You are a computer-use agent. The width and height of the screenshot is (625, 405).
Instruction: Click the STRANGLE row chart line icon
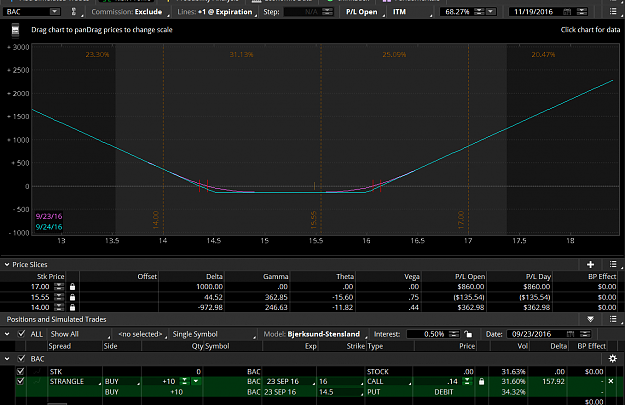pos(39,381)
